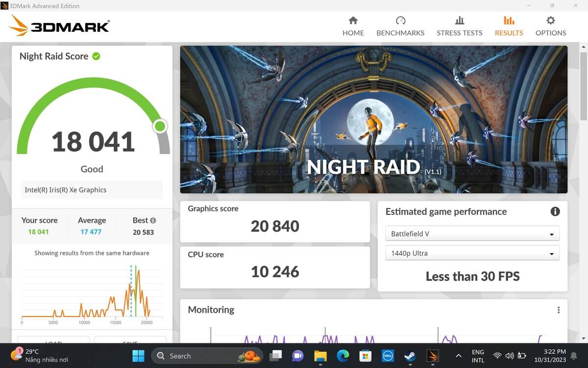Screen dimensions: 588x368
Task: Click the Estimated game performance heading
Action: coord(446,211)
